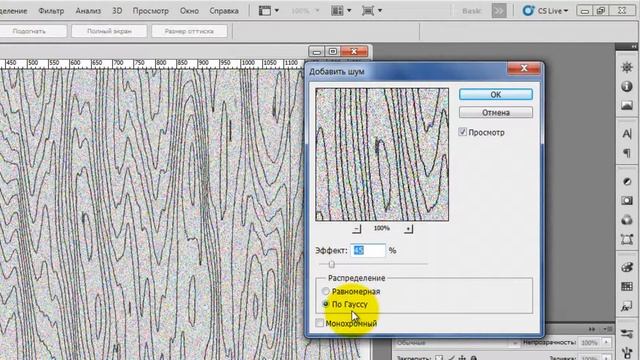Open the Окно menu
This screenshot has width=640, height=360.
point(189,11)
